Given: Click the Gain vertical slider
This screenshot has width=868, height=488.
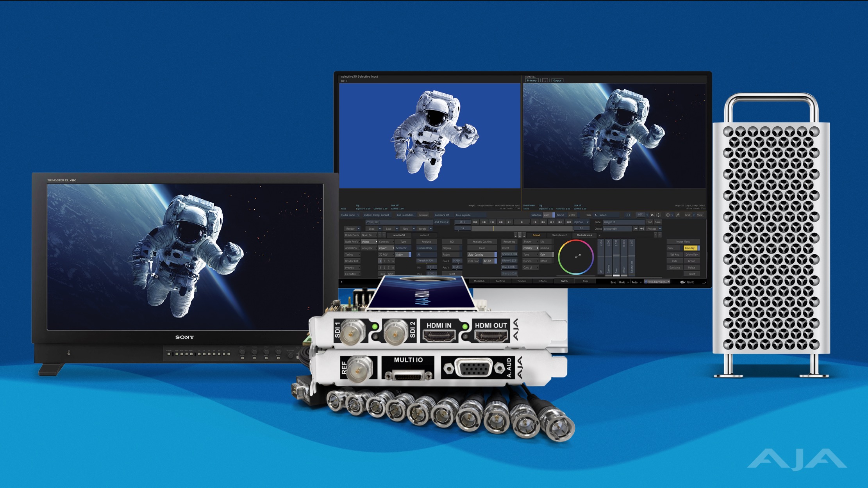Looking at the screenshot, I should pos(616,256).
